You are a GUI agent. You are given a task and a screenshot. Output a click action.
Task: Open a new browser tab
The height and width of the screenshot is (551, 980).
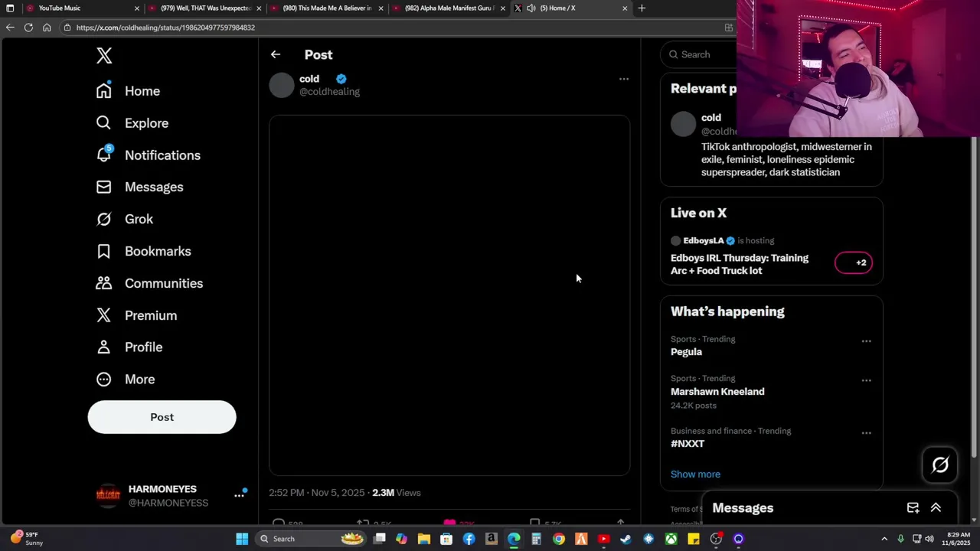coord(642,8)
